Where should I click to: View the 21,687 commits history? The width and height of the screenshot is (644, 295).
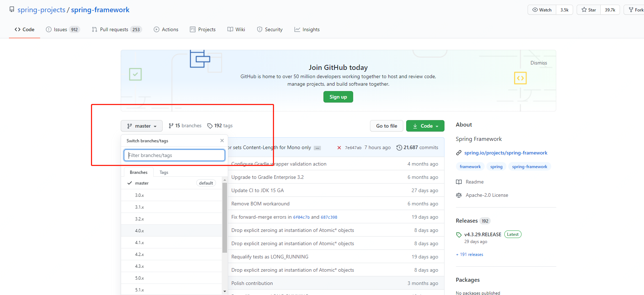coord(417,147)
